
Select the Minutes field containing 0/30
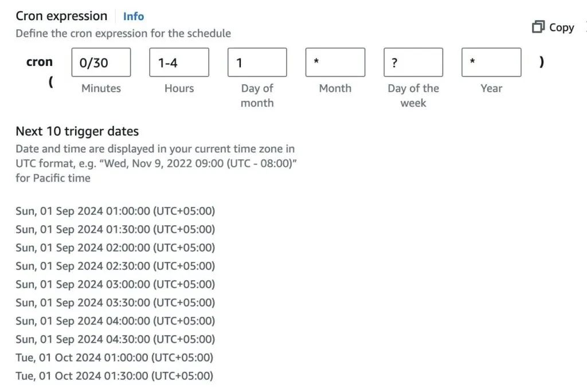click(x=101, y=62)
